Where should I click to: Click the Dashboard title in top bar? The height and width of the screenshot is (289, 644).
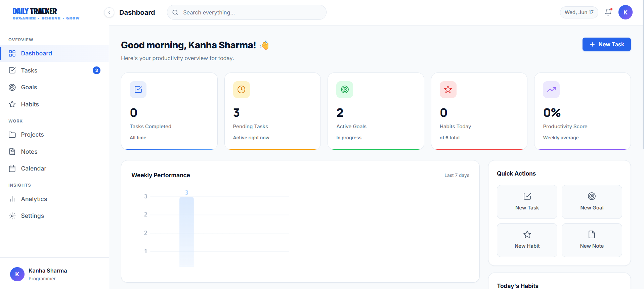pyautogui.click(x=137, y=12)
